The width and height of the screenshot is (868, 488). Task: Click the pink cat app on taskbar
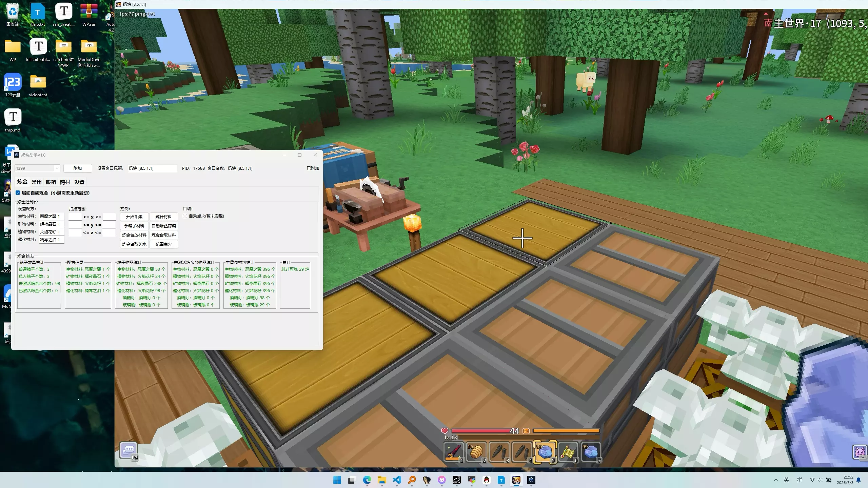click(x=441, y=480)
